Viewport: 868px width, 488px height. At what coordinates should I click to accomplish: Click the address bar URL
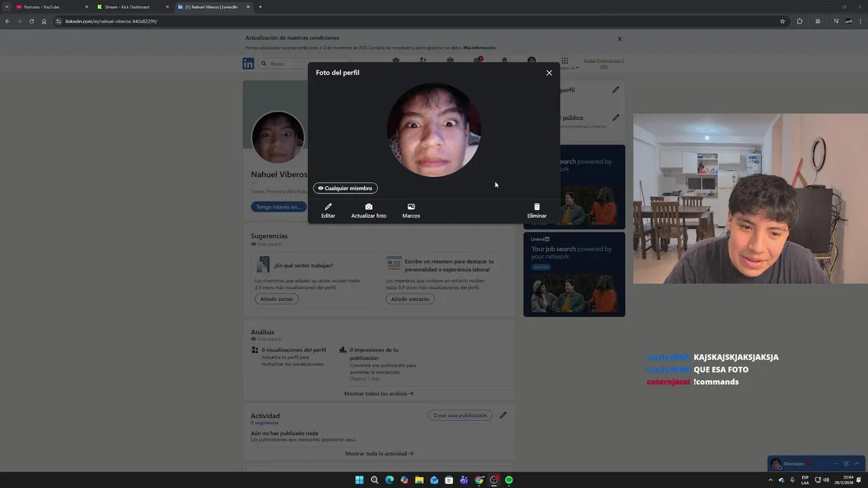(x=111, y=21)
